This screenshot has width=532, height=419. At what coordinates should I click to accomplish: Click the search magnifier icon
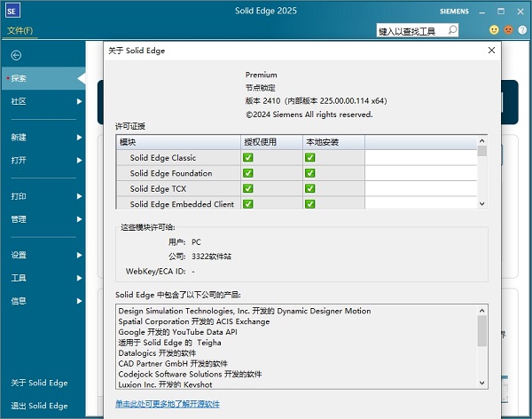(x=452, y=30)
